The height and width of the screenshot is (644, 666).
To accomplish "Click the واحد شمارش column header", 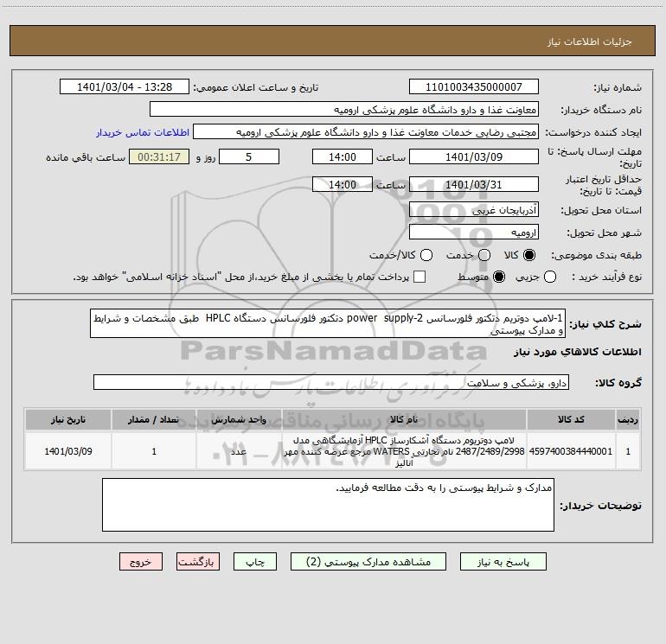I will click(239, 420).
